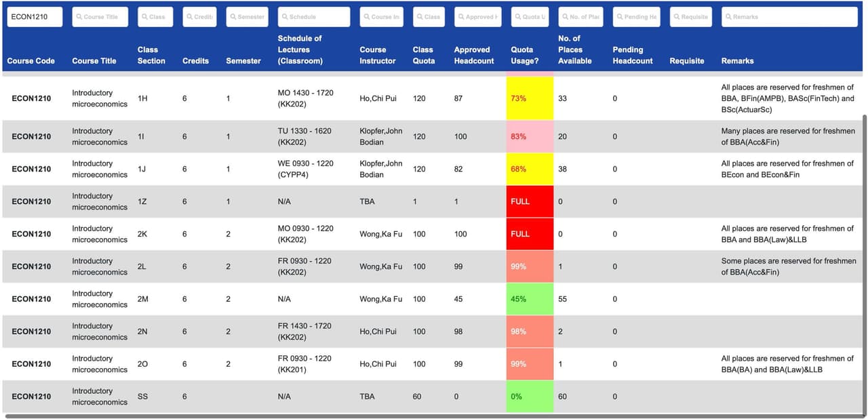Click the Schedule search filter box
The image size is (868, 419).
pos(314,17)
